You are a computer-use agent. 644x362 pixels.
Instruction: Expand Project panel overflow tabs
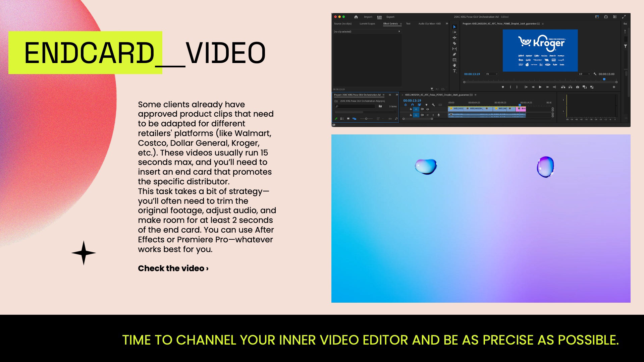point(397,95)
